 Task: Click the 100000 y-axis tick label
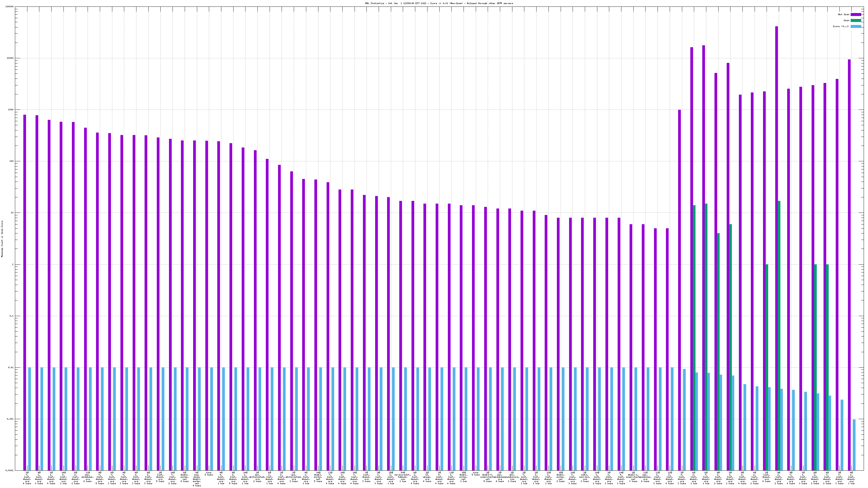point(10,7)
